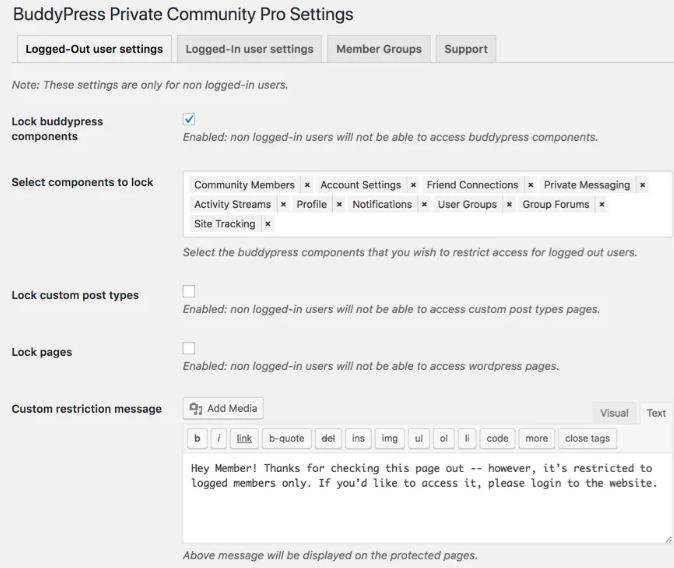Open the Support tab
Image resolution: width=674 pixels, height=568 pixels.
click(466, 49)
